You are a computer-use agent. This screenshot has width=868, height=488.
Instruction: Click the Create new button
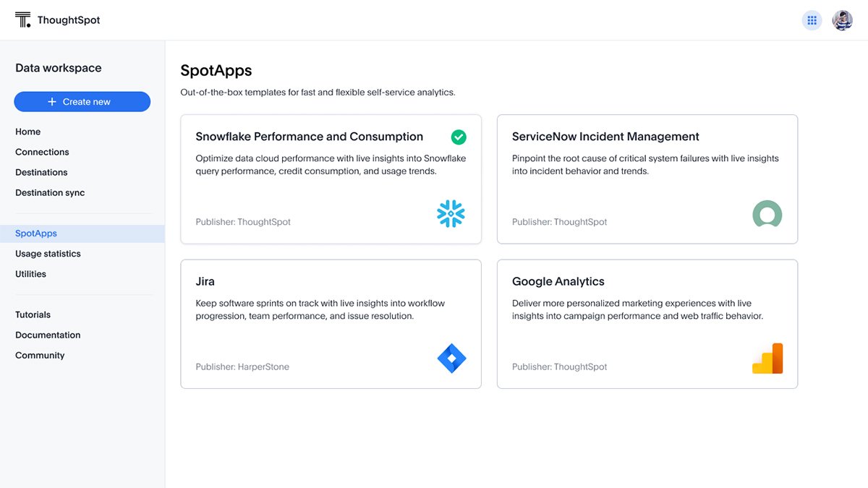[82, 101]
